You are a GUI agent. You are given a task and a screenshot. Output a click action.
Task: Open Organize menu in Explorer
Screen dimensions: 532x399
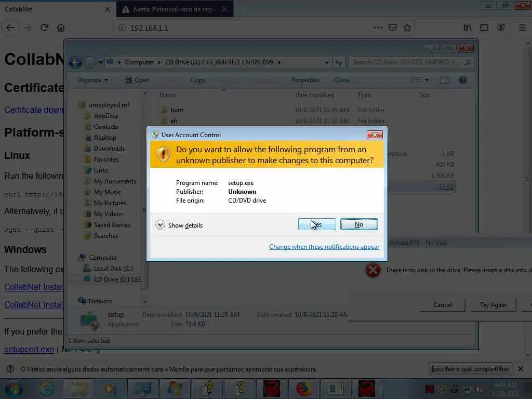pyautogui.click(x=92, y=80)
